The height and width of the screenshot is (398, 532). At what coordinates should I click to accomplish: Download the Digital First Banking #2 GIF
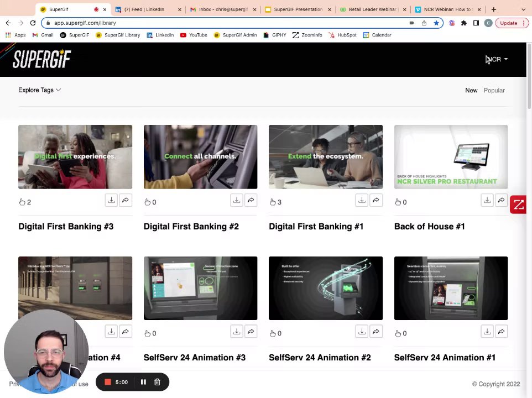[x=237, y=200]
